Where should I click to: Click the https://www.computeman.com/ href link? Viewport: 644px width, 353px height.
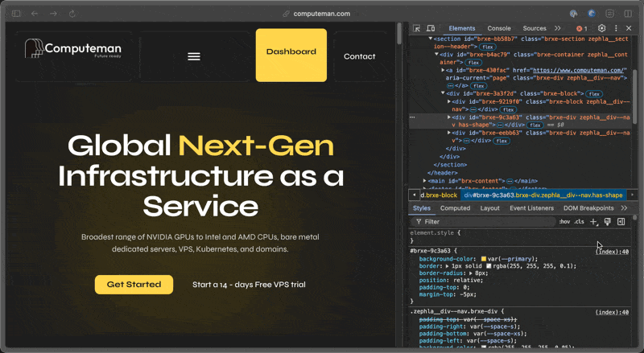pyautogui.click(x=580, y=70)
